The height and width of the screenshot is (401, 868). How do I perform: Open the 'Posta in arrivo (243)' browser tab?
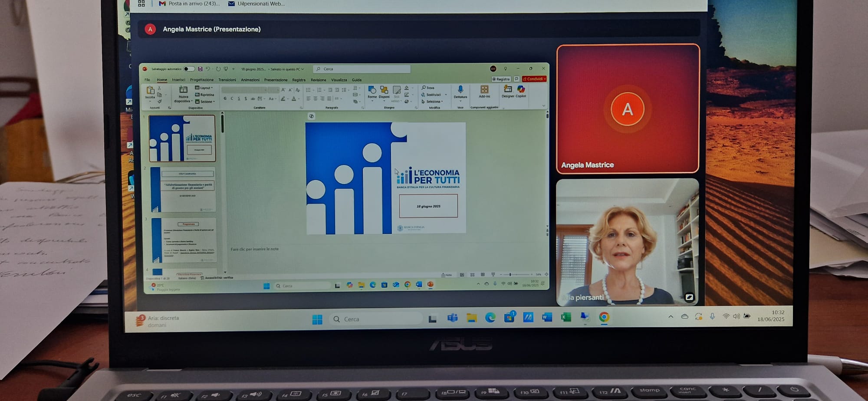point(189,3)
